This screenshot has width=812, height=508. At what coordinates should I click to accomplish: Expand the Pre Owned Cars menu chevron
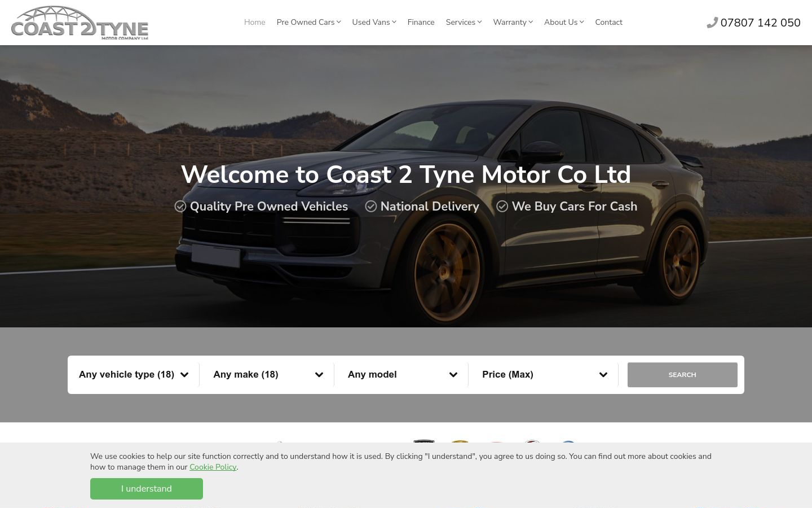(339, 22)
